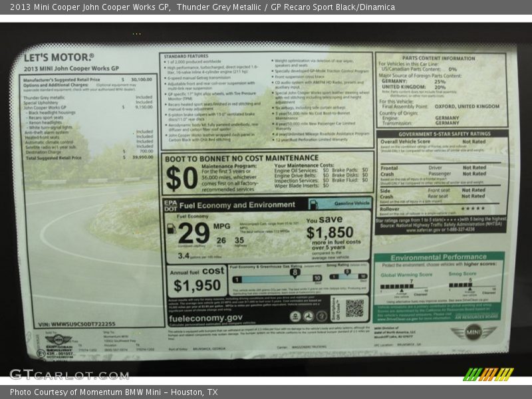Click the smog rating 5 marker in the EPA panel
The image size is (532, 399).
tap(347, 272)
